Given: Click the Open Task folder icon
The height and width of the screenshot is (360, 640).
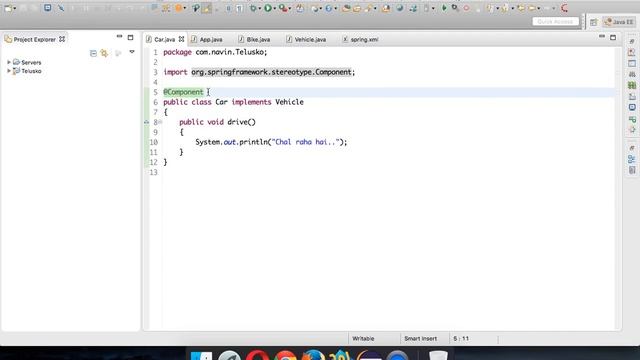Looking at the screenshot, I should 357,8.
